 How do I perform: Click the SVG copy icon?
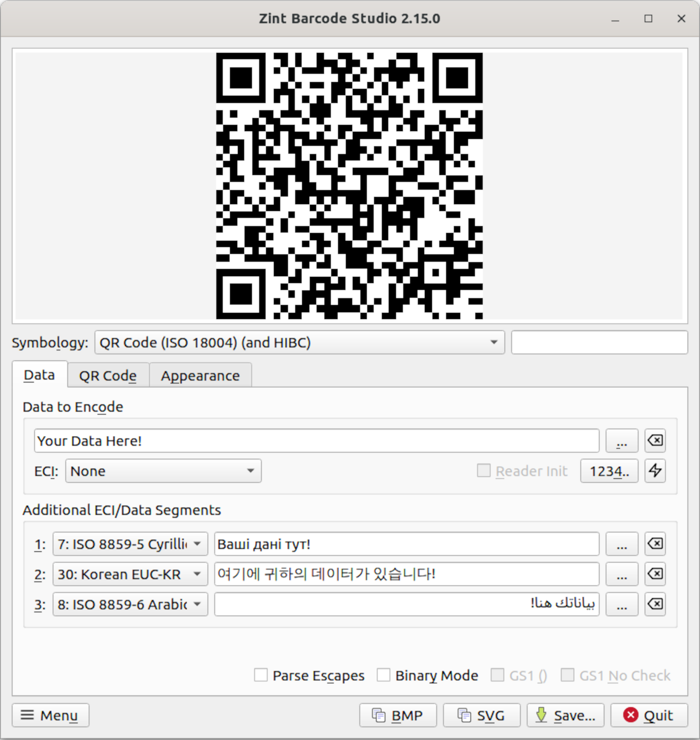pos(464,715)
